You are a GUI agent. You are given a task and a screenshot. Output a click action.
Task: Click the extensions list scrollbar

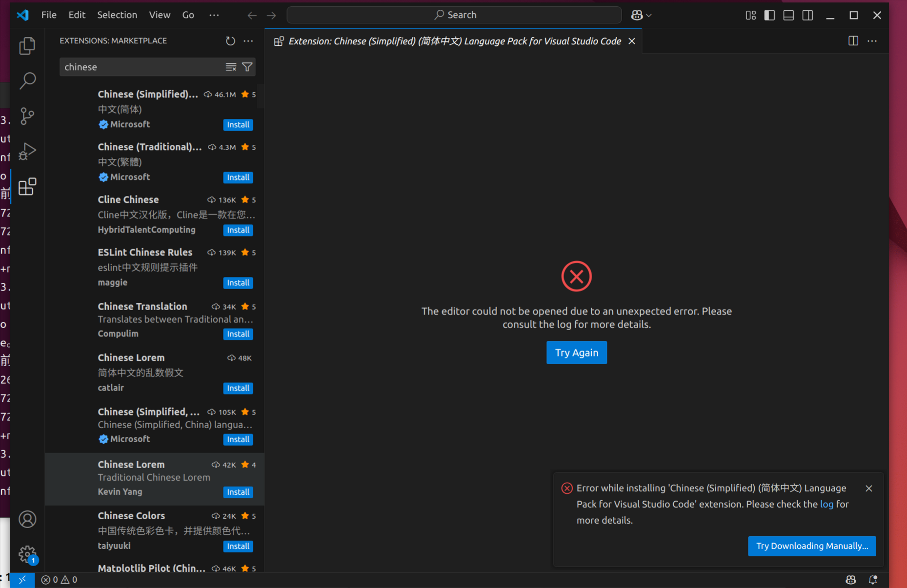pos(261,96)
